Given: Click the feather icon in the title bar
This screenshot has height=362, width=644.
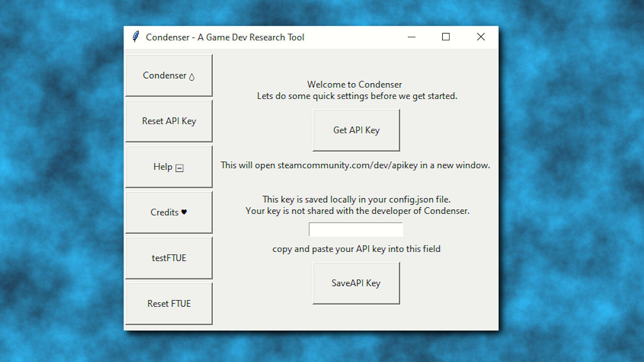Looking at the screenshot, I should [136, 37].
